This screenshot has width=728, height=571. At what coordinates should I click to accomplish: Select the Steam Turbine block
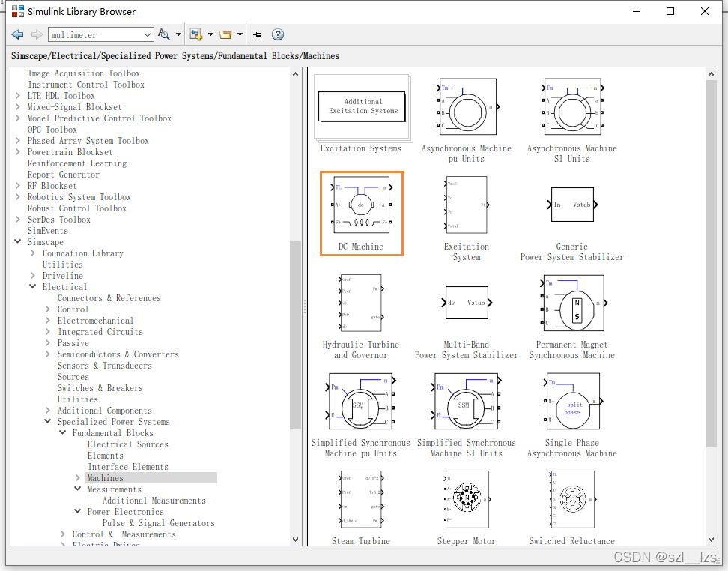pos(361,507)
